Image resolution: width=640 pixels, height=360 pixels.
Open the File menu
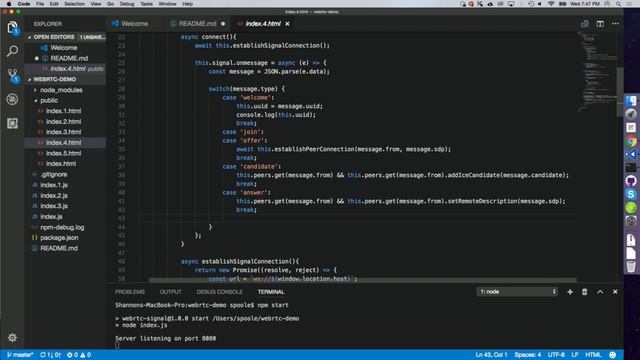click(x=40, y=4)
